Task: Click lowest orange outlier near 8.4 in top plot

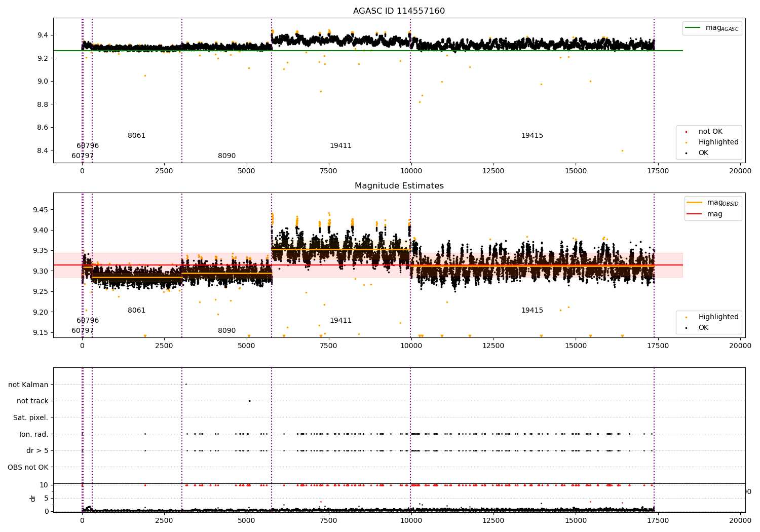Action: 622,150
